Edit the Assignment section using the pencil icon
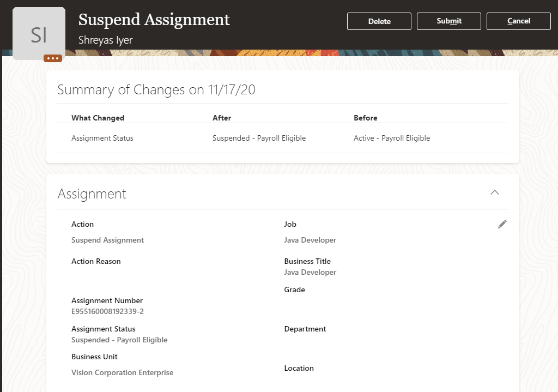This screenshot has height=392, width=558. (502, 224)
